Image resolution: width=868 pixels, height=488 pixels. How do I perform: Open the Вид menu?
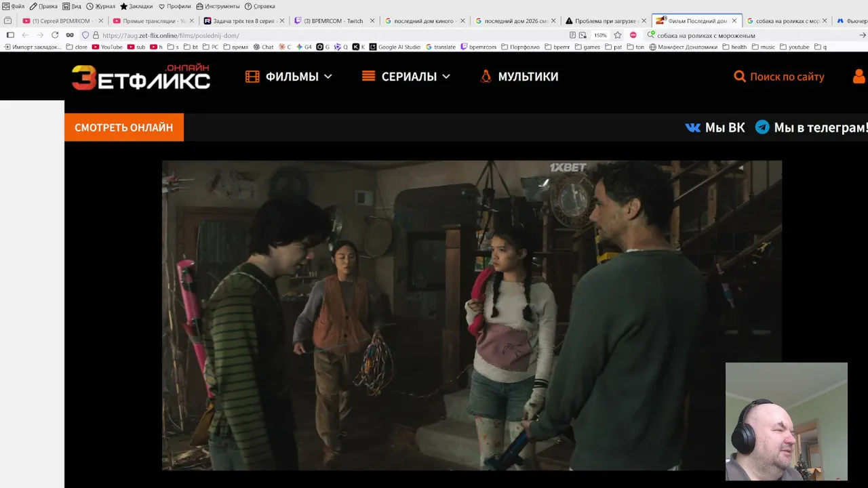coord(72,6)
